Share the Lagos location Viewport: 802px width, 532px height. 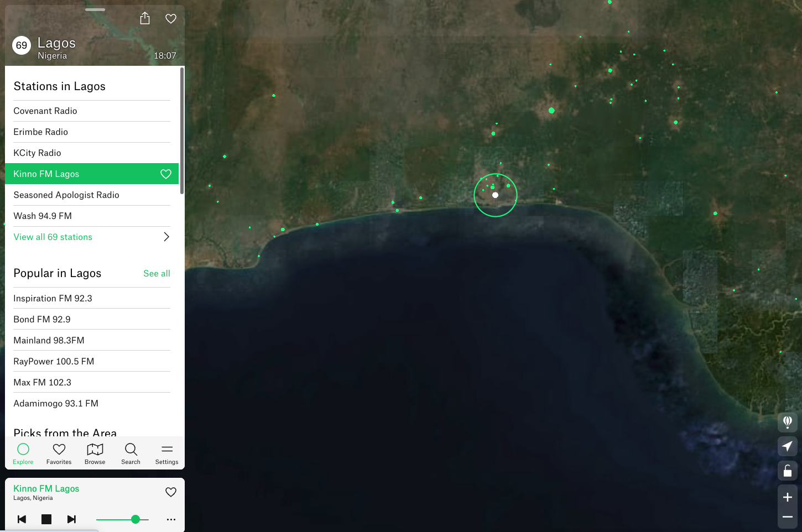pyautogui.click(x=145, y=18)
